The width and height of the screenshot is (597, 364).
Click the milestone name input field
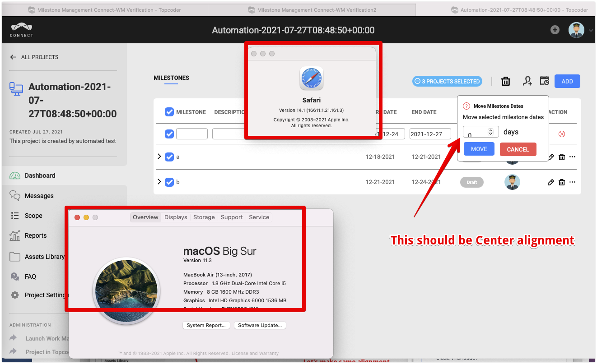(192, 134)
